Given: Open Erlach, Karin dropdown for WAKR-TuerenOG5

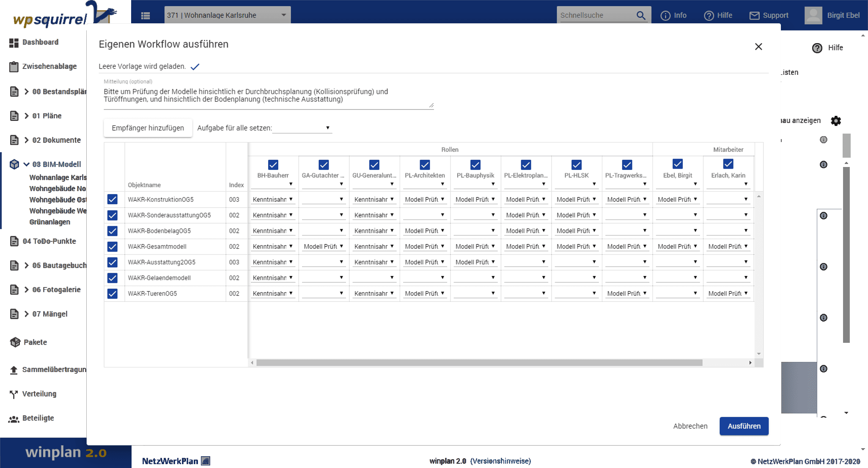Looking at the screenshot, I should (728, 293).
